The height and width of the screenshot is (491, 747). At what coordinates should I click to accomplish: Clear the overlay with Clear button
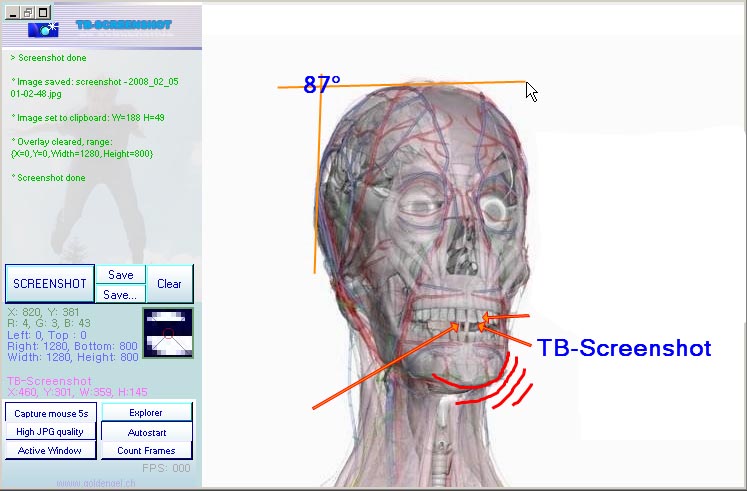(170, 284)
